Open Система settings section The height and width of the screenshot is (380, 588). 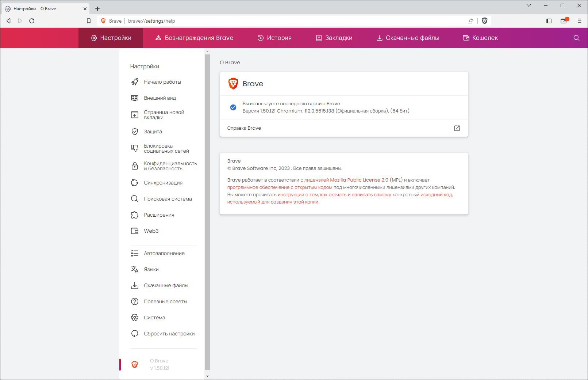(154, 318)
